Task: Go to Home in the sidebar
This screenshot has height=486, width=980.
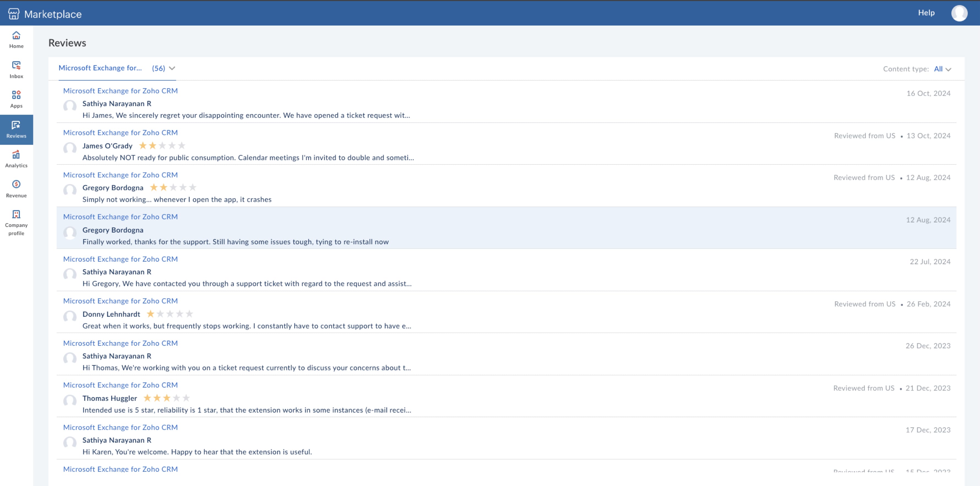Action: point(16,40)
